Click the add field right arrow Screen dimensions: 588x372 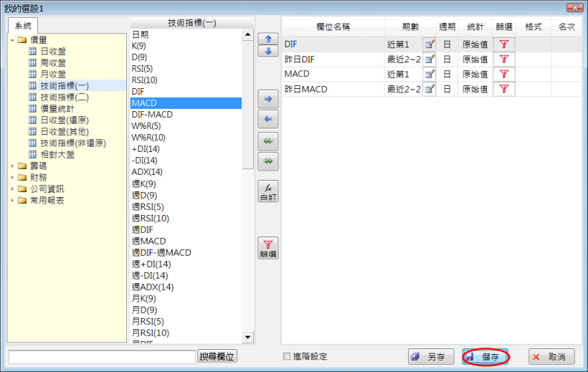(x=267, y=98)
